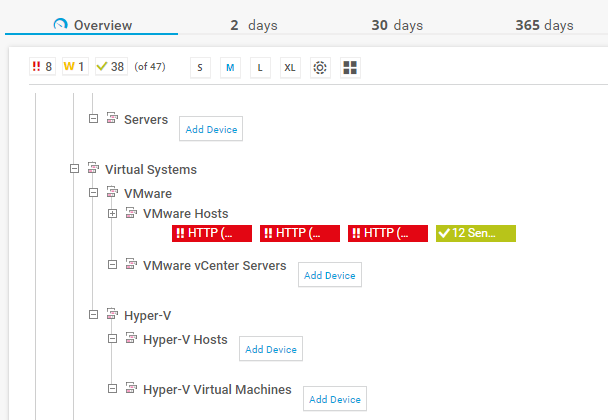Select the VMware vCenter Servers tree item
Viewport: 608px width, 420px height.
(214, 266)
